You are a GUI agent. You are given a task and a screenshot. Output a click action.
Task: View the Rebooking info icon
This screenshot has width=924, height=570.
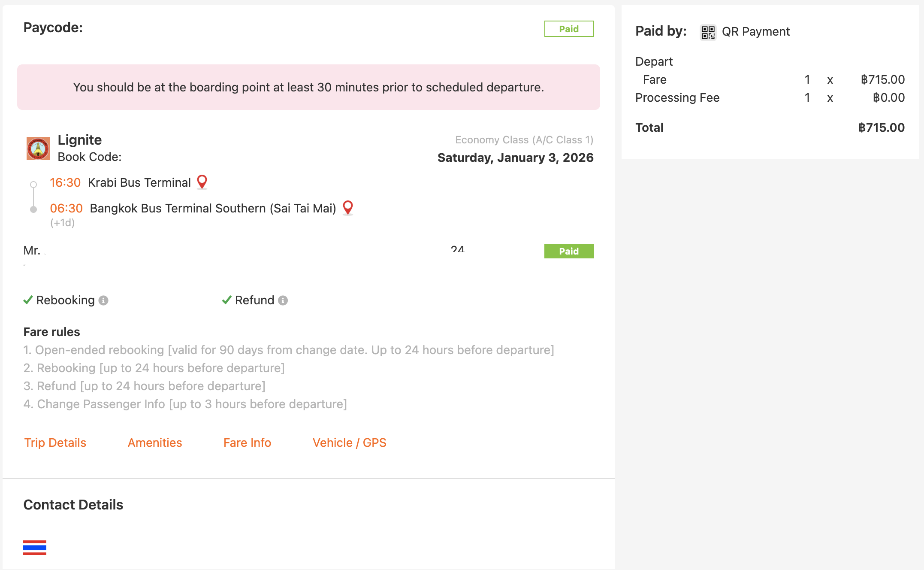click(x=103, y=300)
